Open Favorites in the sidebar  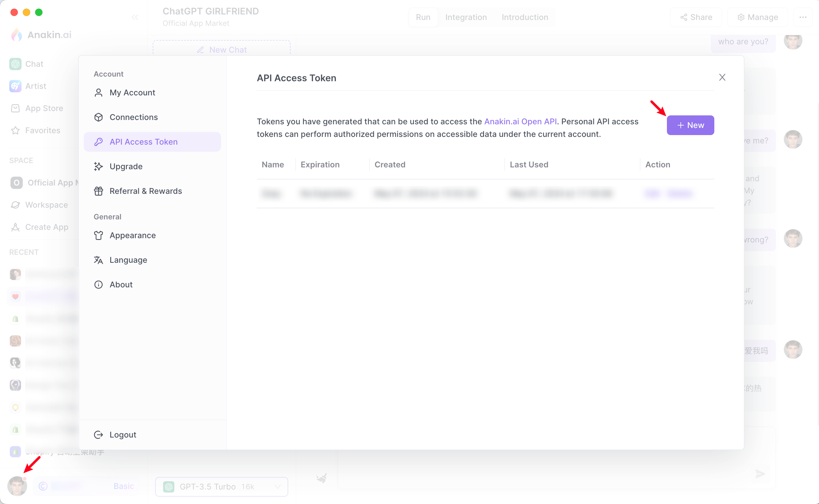35,131
